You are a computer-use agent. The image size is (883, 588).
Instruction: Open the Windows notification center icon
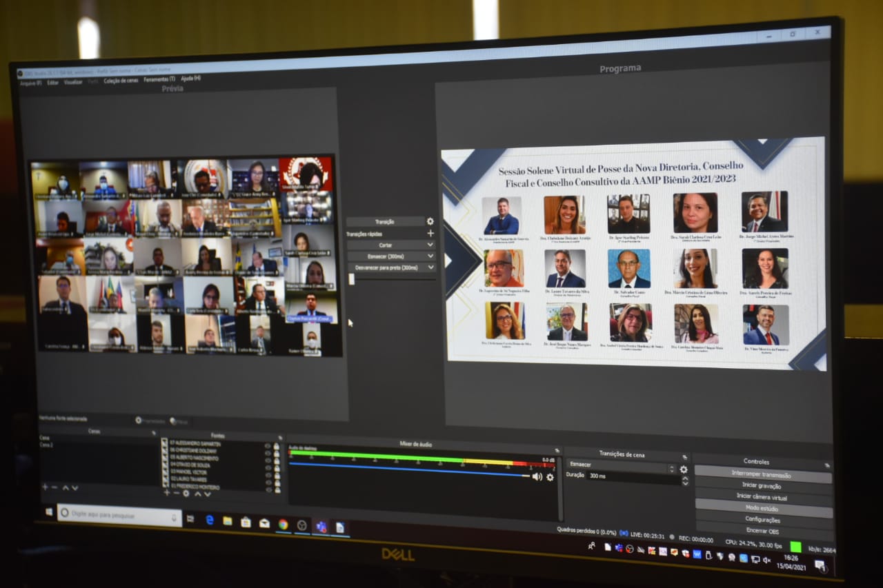tap(820, 565)
